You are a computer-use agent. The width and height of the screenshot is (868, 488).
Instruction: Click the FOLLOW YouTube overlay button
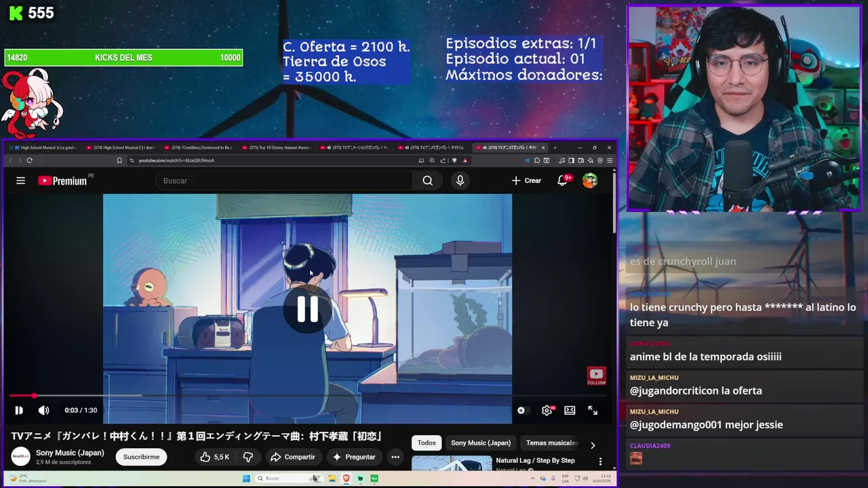coord(597,376)
